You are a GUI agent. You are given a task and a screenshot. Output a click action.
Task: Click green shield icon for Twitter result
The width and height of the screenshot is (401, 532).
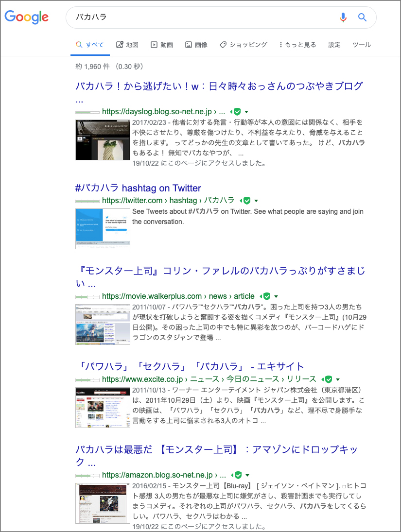click(x=247, y=201)
